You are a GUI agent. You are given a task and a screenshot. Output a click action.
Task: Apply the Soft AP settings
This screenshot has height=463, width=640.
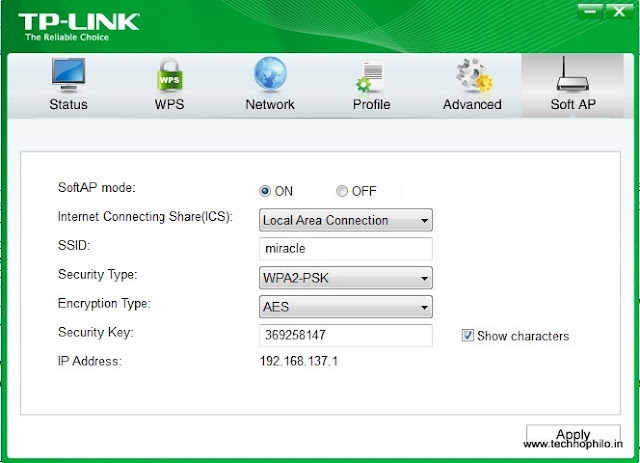click(573, 436)
